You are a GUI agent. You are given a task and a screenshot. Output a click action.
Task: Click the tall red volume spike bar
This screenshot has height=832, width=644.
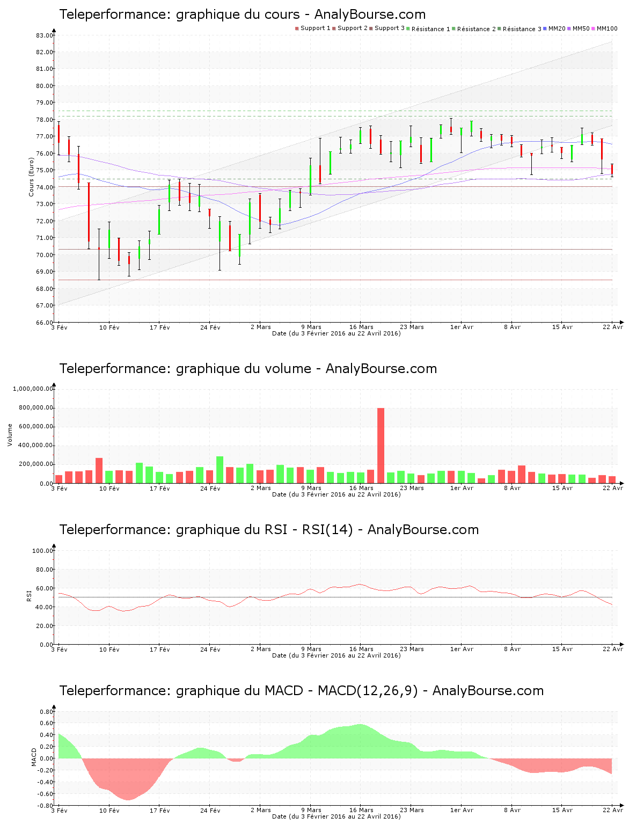tap(382, 446)
